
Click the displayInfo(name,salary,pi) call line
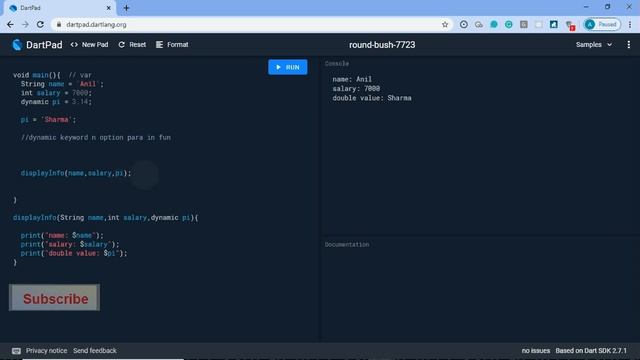tap(76, 173)
